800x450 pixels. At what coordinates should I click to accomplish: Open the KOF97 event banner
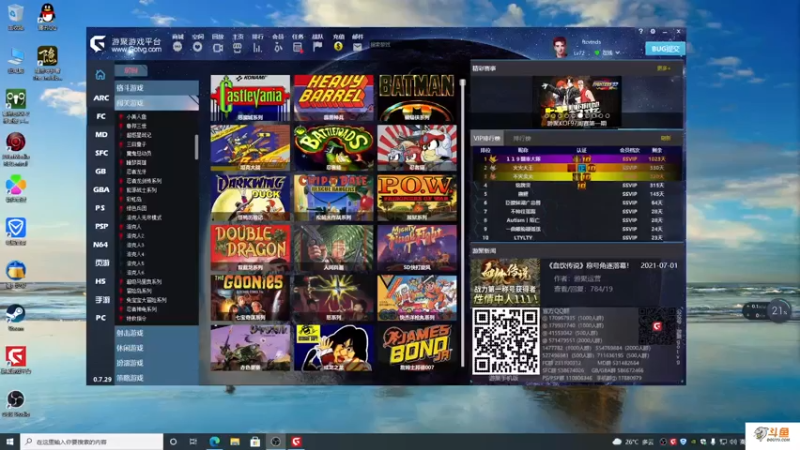tap(577, 102)
